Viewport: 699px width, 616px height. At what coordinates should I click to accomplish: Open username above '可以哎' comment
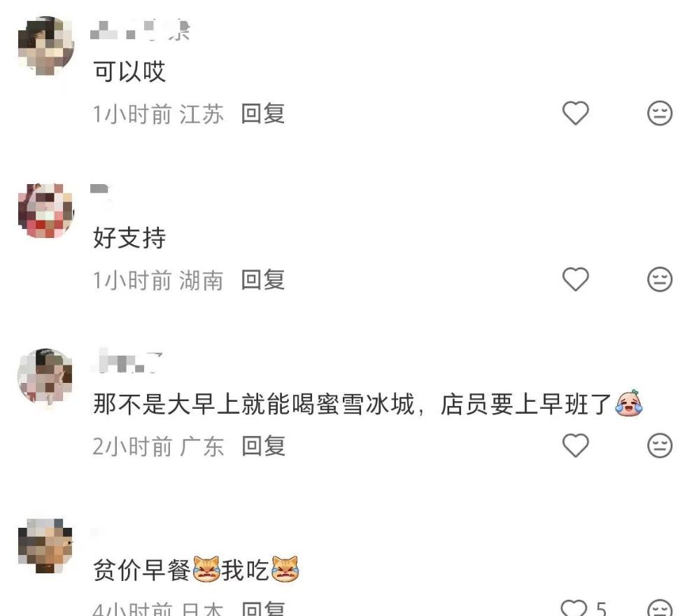point(140,30)
